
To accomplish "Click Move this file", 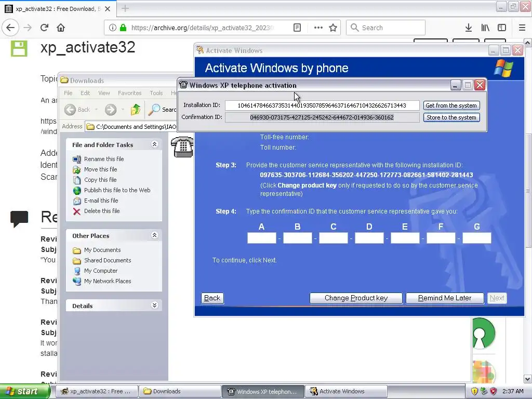I will click(x=100, y=169).
